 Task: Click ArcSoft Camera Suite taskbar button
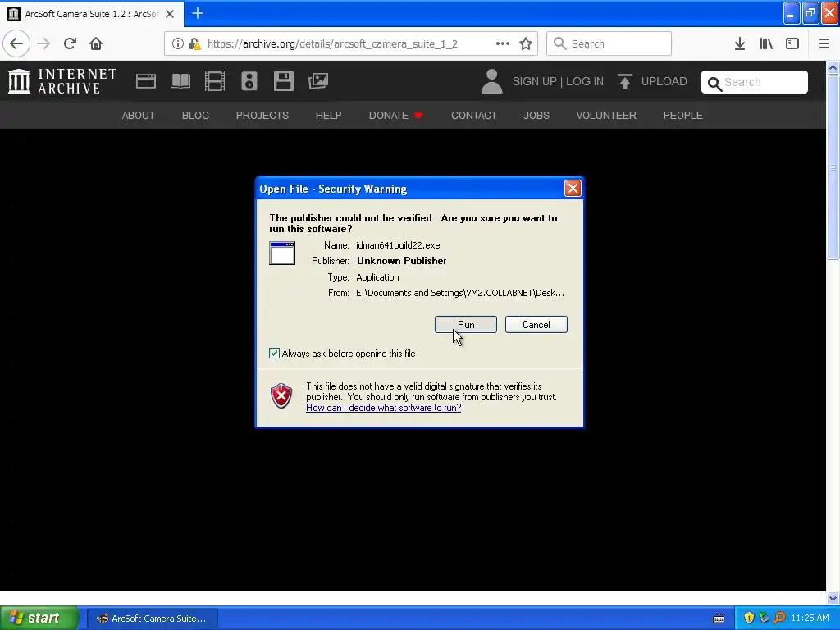pos(152,619)
